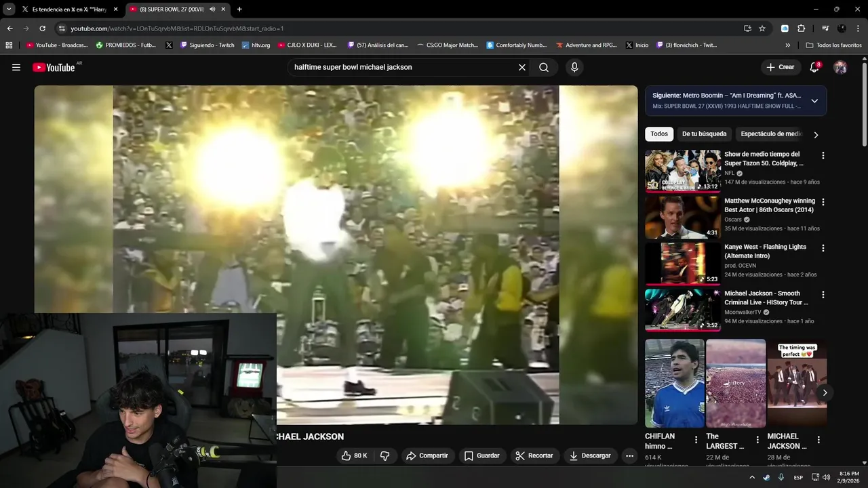
Task: Open options for Kanye West Flashing Lights
Action: click(x=823, y=248)
